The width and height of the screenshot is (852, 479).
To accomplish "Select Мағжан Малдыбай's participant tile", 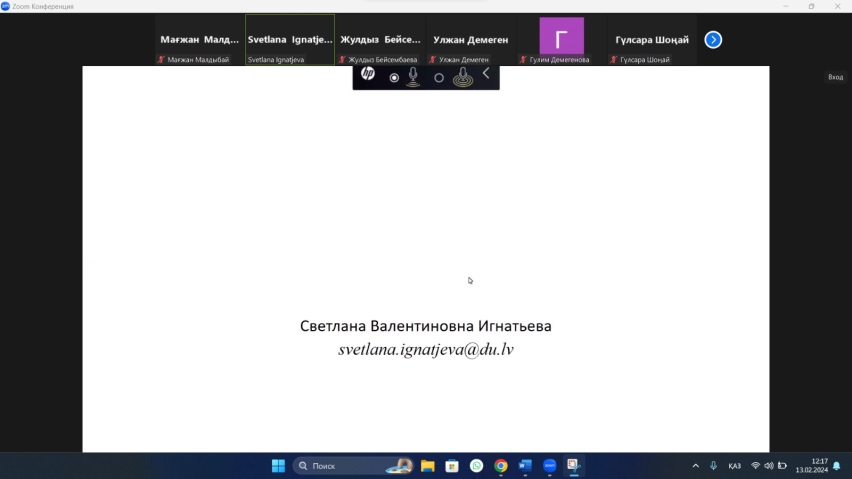I will [199, 40].
